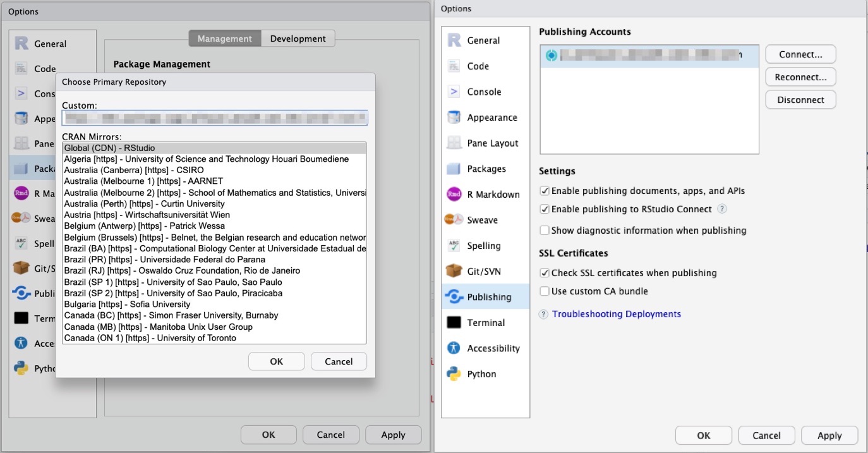Click the Packages icon in right Options window

454,169
